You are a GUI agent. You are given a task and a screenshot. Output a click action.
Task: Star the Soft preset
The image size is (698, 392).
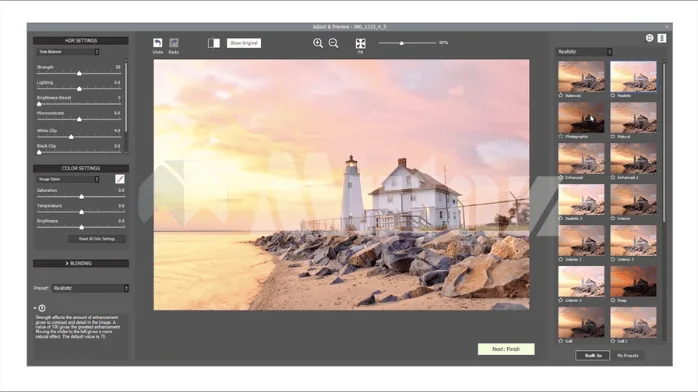[561, 341]
